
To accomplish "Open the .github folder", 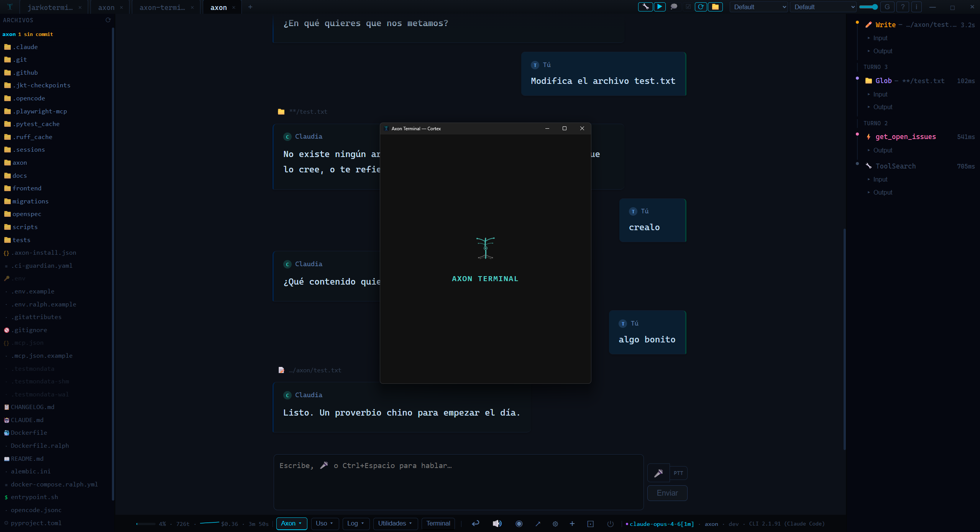I will coord(21,73).
